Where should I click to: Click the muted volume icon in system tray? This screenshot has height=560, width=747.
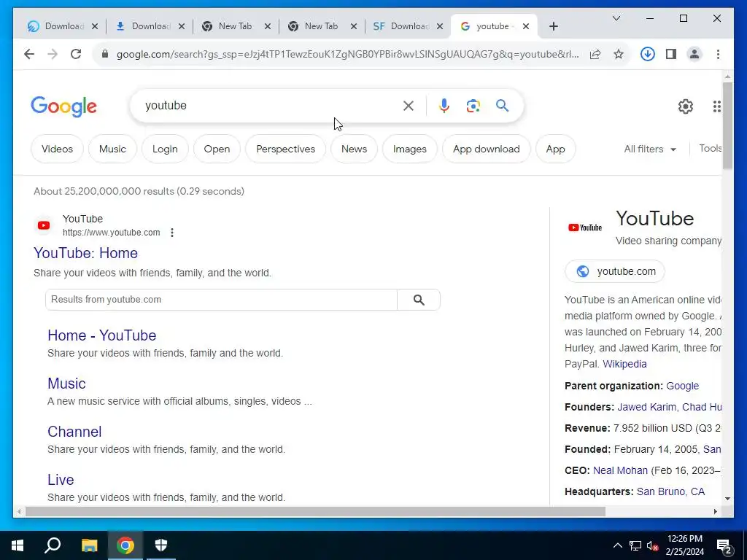point(652,545)
